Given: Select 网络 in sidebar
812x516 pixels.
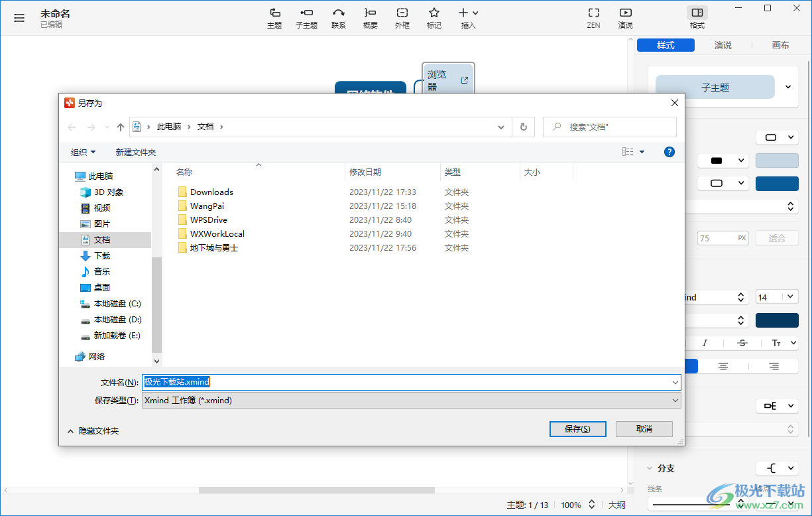Looking at the screenshot, I should click(x=90, y=356).
